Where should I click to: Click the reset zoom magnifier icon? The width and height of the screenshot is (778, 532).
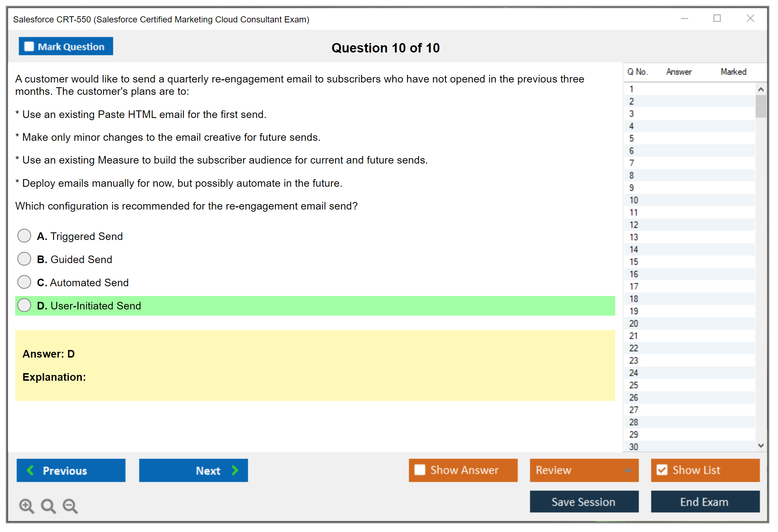48,506
